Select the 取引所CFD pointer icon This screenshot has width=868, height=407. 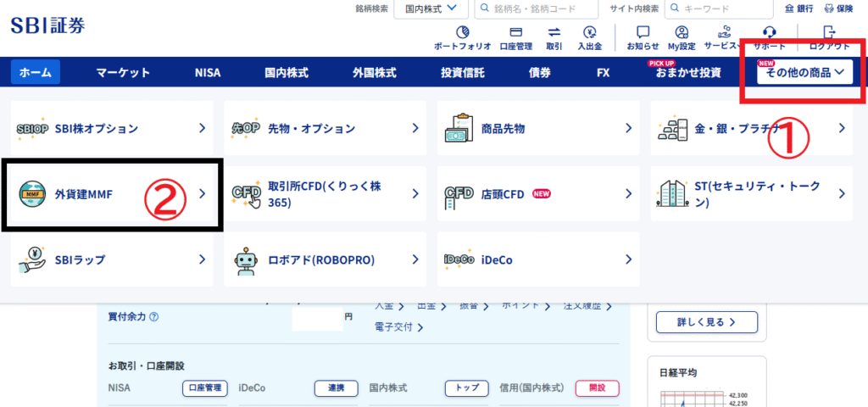tap(245, 195)
